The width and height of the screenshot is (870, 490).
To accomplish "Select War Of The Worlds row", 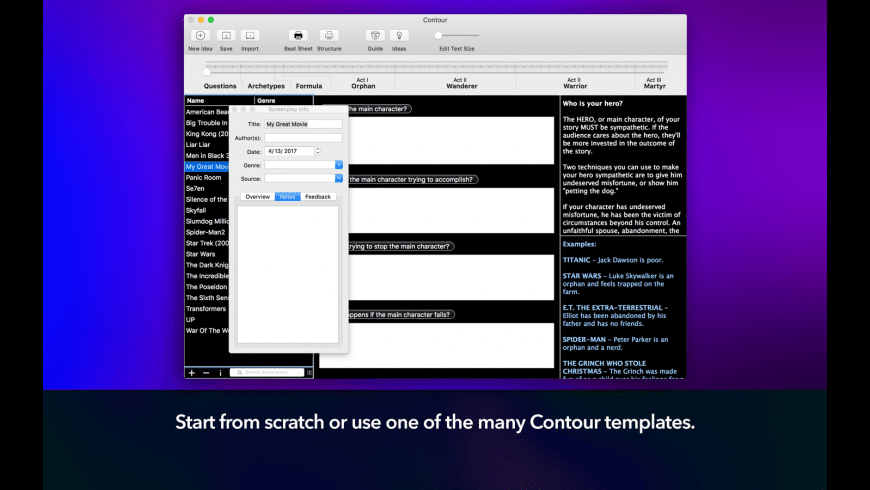I will (206, 330).
